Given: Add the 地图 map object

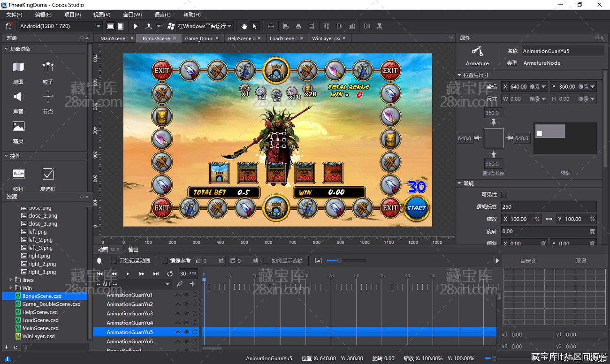Looking at the screenshot, I should pos(18,73).
